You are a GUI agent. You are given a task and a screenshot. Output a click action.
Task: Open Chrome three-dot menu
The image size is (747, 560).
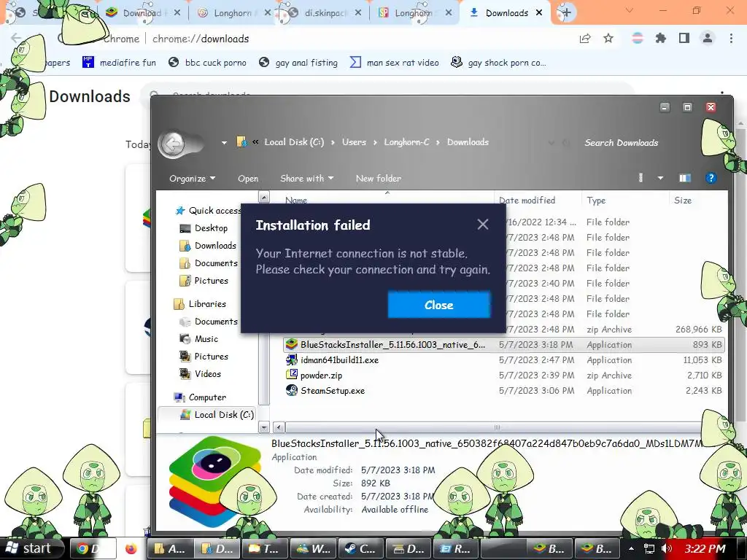(731, 39)
